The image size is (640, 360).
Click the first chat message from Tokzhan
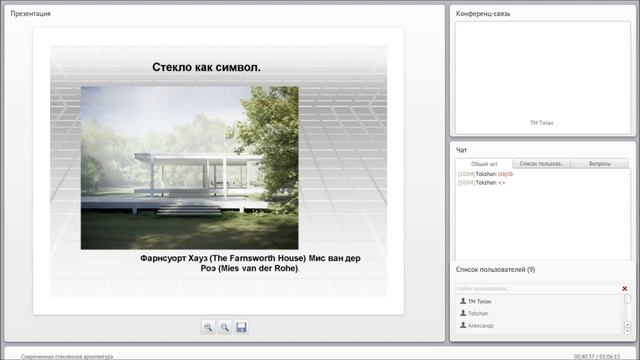[x=486, y=174]
